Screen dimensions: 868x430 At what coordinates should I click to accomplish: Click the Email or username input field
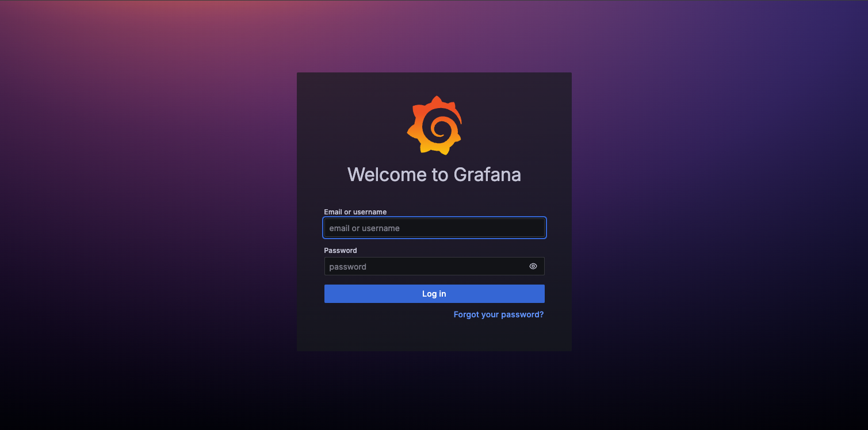(434, 228)
